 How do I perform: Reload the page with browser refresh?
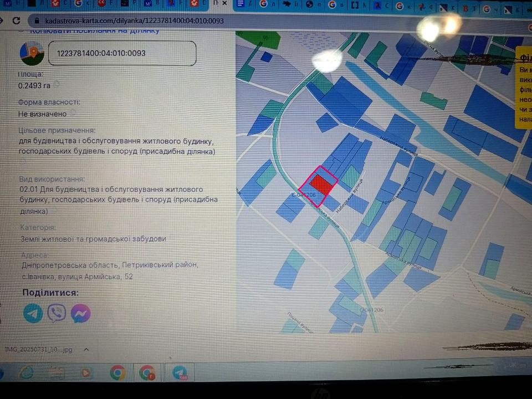point(16,21)
